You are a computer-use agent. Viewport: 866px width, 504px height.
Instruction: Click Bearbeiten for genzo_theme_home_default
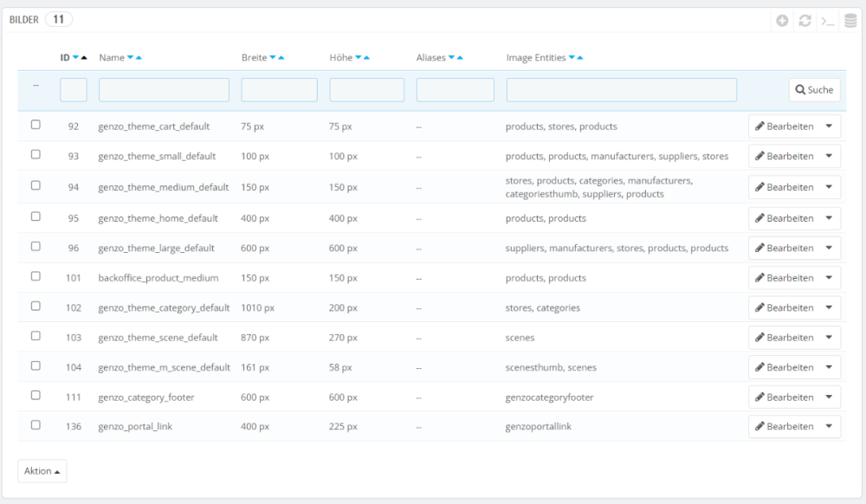[x=784, y=218]
